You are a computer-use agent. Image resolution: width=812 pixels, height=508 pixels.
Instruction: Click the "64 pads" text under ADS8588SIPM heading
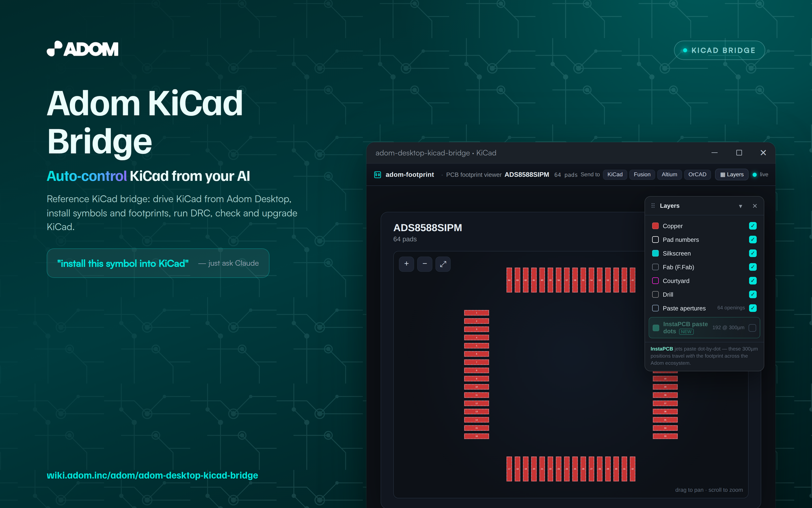tap(405, 239)
